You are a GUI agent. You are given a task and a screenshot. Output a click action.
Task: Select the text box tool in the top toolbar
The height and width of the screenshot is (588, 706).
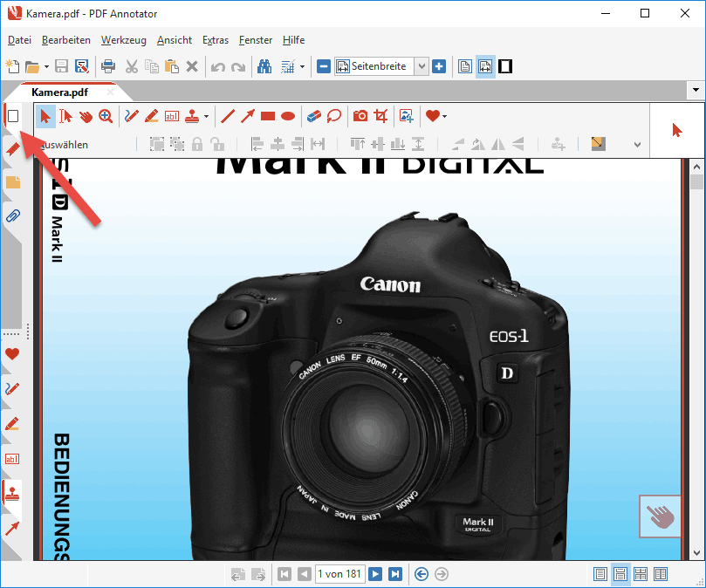[172, 116]
